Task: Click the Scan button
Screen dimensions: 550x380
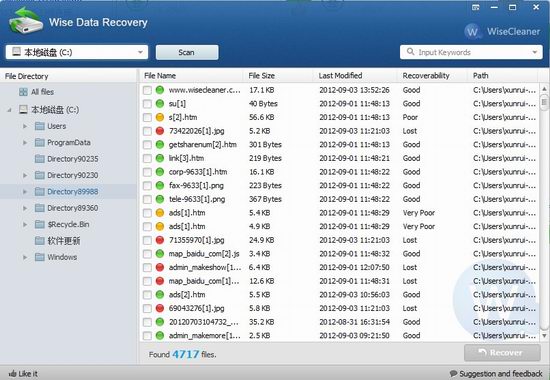Action: [x=187, y=52]
